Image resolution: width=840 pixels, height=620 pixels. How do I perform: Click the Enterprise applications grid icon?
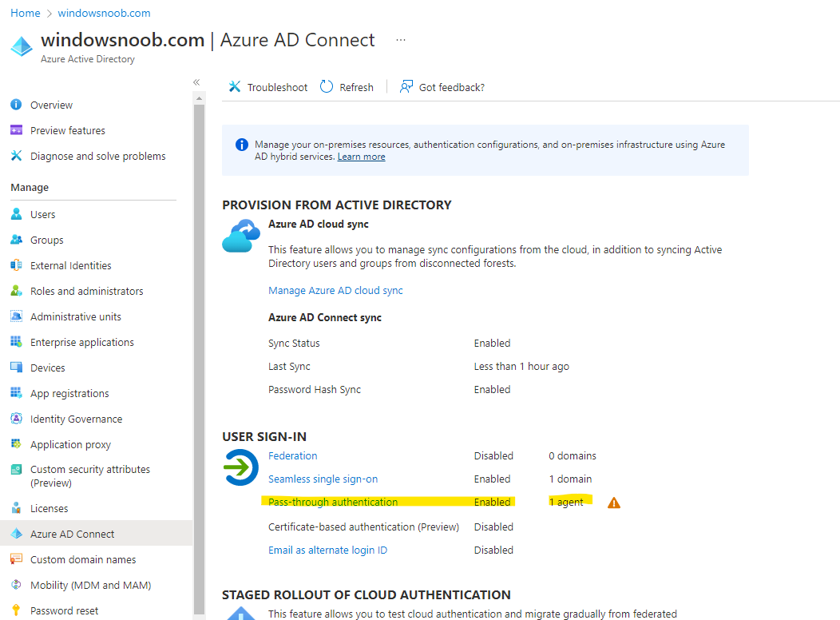pos(16,342)
